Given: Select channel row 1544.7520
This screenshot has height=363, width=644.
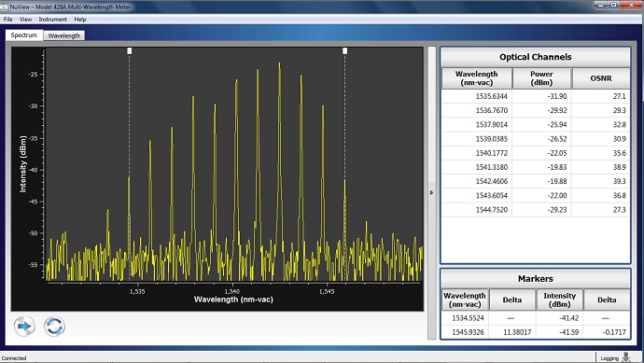Looking at the screenshot, I should [x=536, y=209].
